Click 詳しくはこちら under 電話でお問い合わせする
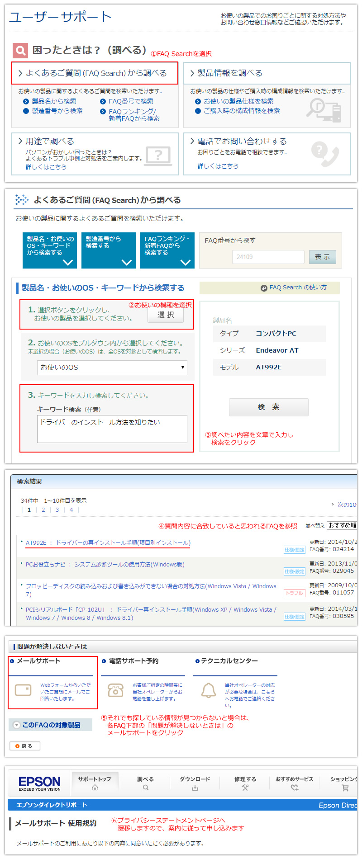The image size is (362, 868). pos(218,166)
